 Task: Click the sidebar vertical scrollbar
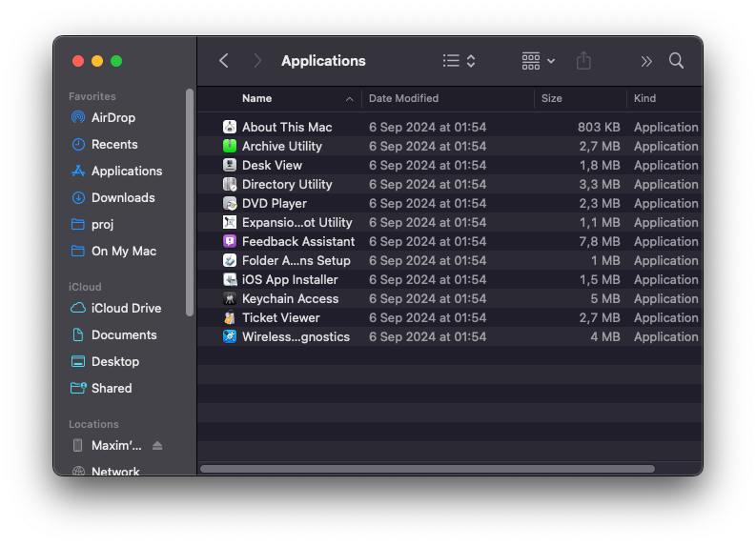190,202
